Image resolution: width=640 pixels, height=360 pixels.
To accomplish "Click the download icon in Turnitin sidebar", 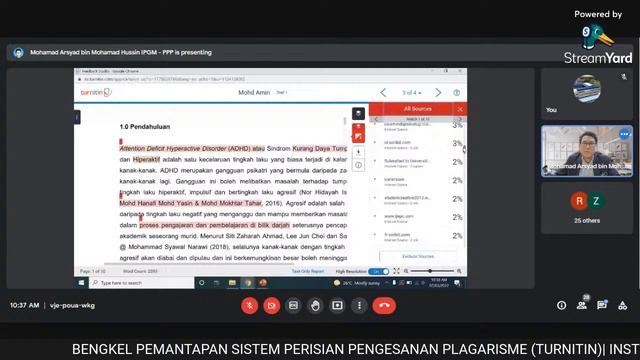I will coord(358,152).
